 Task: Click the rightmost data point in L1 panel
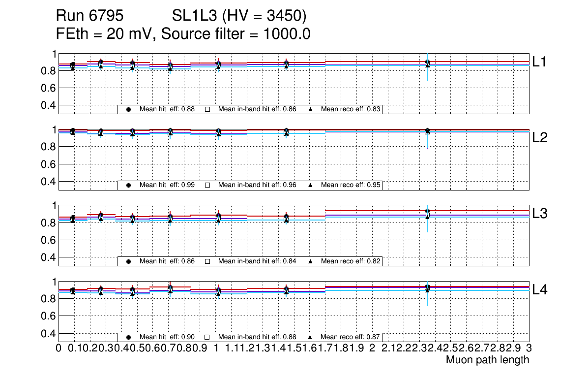427,63
